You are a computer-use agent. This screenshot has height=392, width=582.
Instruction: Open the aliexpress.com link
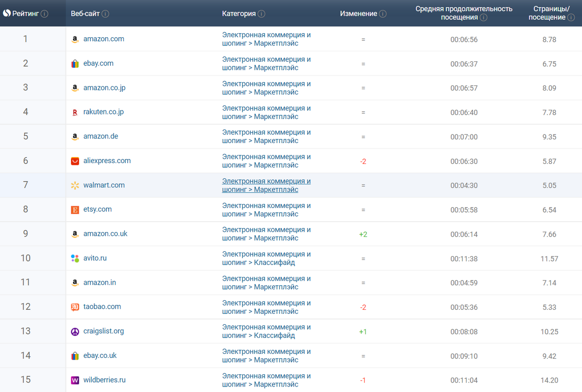click(x=107, y=161)
